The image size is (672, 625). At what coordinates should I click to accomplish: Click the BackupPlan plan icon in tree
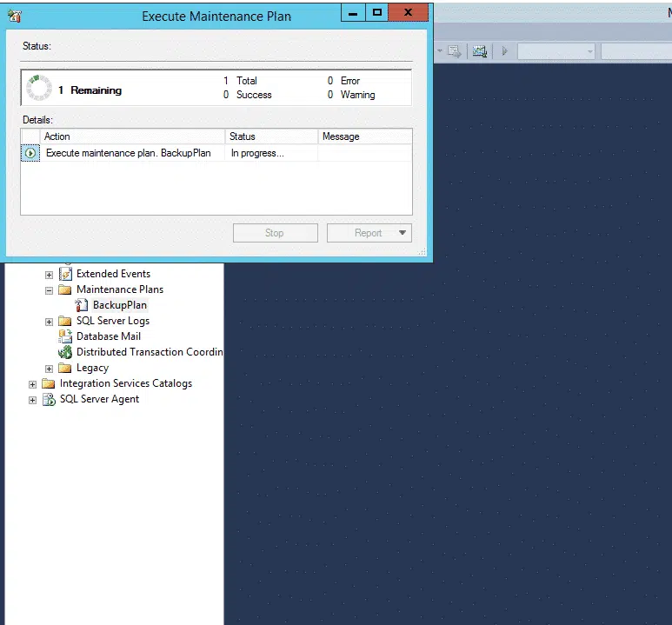point(82,305)
